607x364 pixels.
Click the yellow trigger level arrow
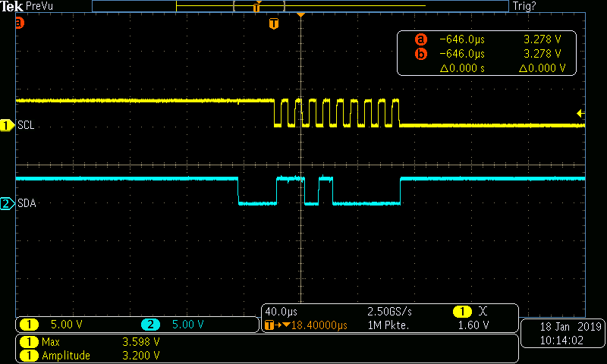point(580,113)
